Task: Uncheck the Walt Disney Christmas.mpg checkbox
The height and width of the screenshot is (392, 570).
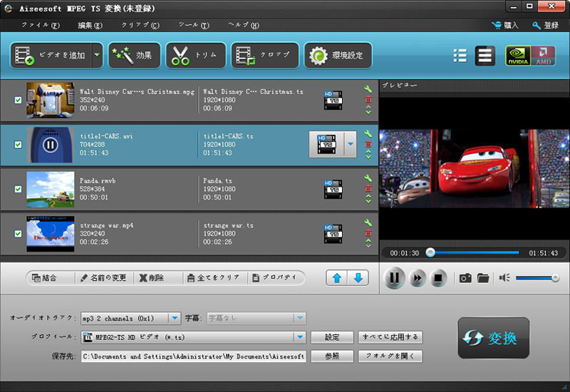Action: (x=19, y=100)
